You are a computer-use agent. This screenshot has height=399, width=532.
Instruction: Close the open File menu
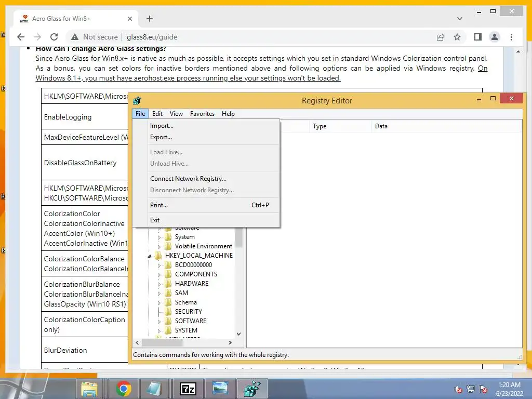(140, 114)
